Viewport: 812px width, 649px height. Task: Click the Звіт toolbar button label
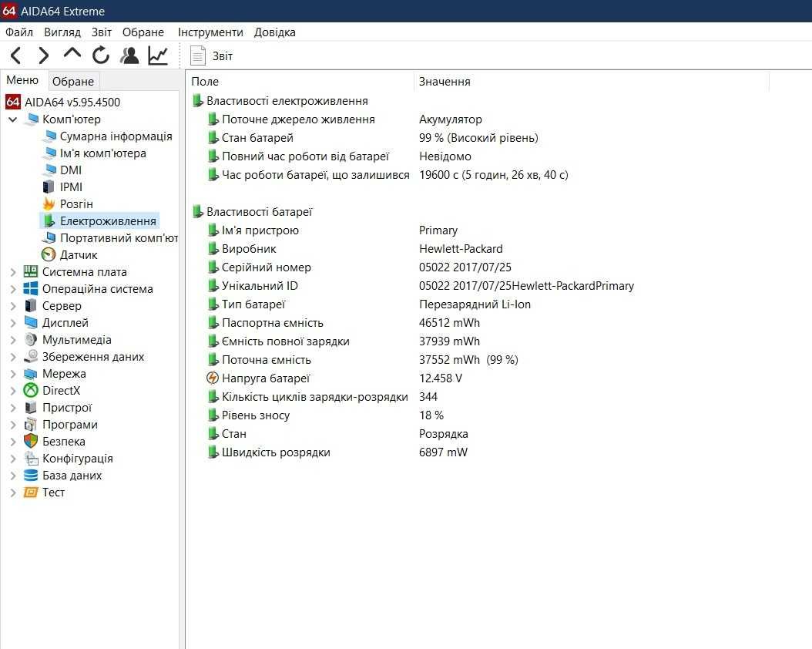222,56
